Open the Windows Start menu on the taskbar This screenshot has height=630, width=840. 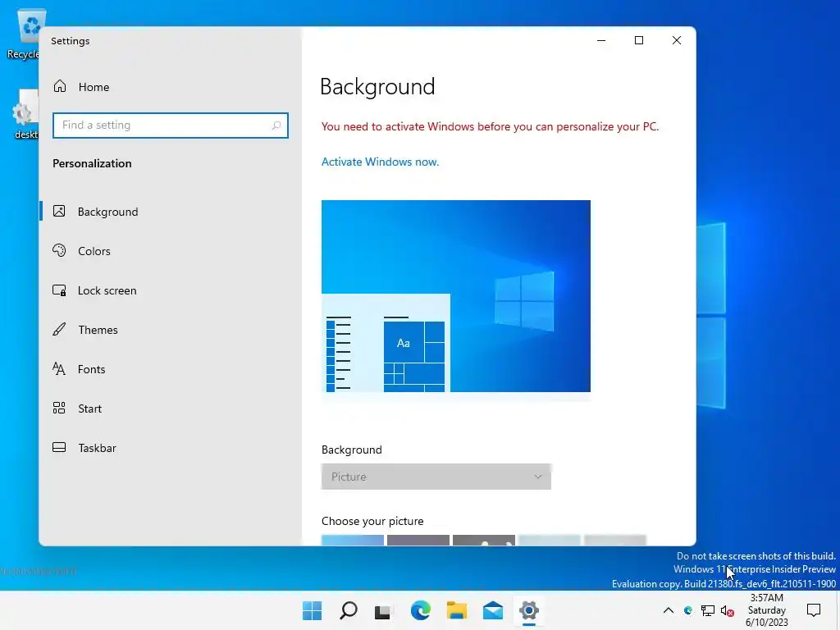click(x=312, y=610)
